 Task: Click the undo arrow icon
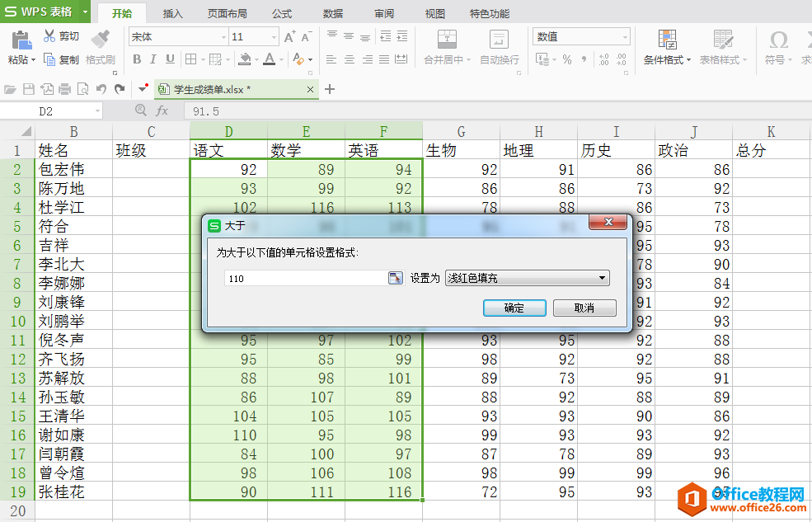point(101,90)
